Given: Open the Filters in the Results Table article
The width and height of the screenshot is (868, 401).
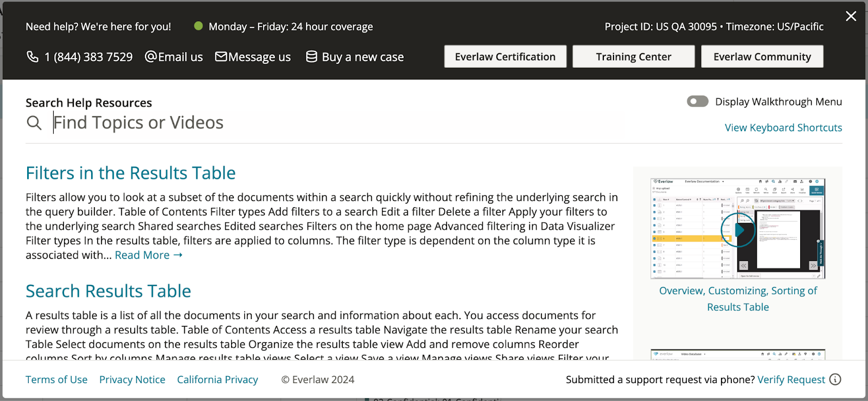Looking at the screenshot, I should 130,173.
